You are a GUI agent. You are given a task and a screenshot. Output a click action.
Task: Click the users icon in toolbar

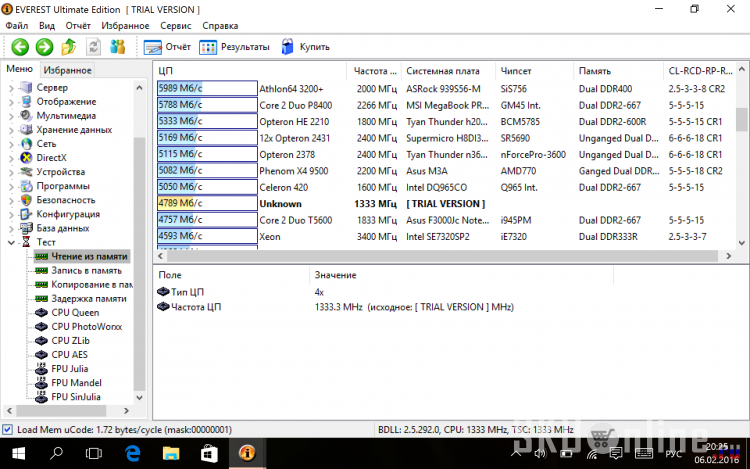118,47
